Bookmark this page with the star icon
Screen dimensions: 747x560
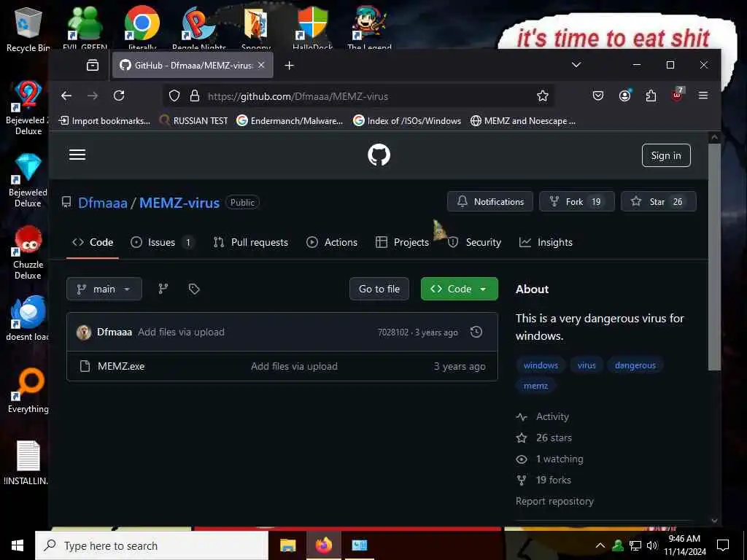coord(542,96)
